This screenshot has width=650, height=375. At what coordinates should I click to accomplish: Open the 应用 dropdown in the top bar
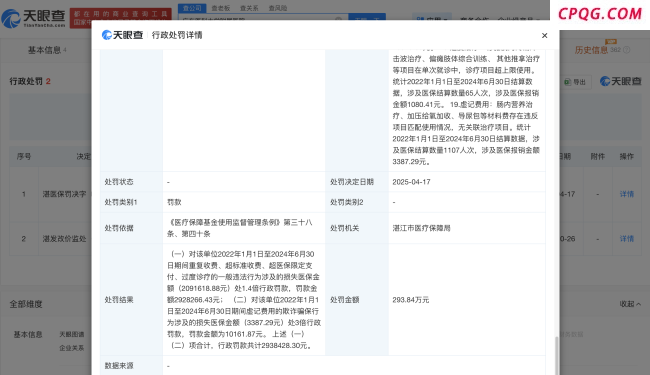click(432, 19)
